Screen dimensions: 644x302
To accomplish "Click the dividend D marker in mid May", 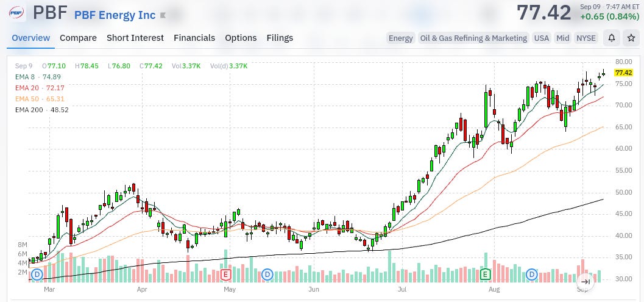I will [x=267, y=274].
